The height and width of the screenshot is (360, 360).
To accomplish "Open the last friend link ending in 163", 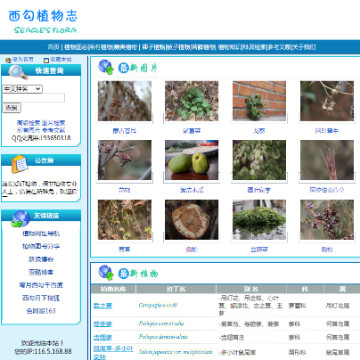I will (x=41, y=311).
